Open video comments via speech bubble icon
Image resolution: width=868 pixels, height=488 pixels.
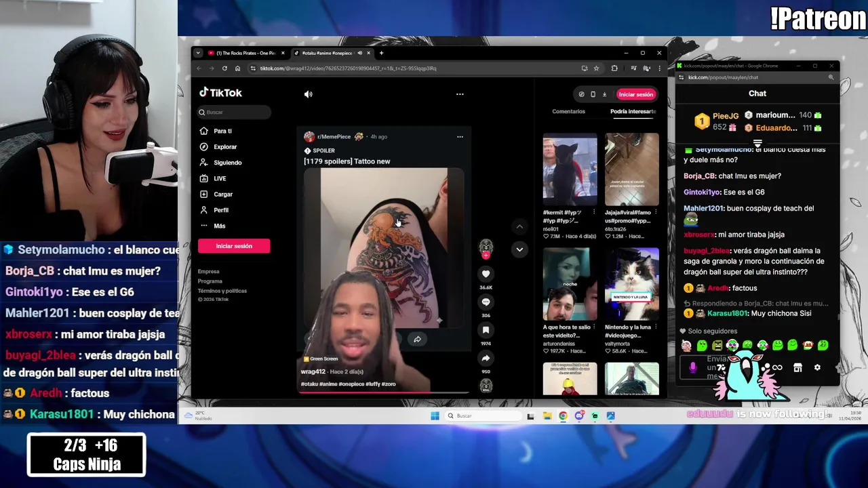486,302
